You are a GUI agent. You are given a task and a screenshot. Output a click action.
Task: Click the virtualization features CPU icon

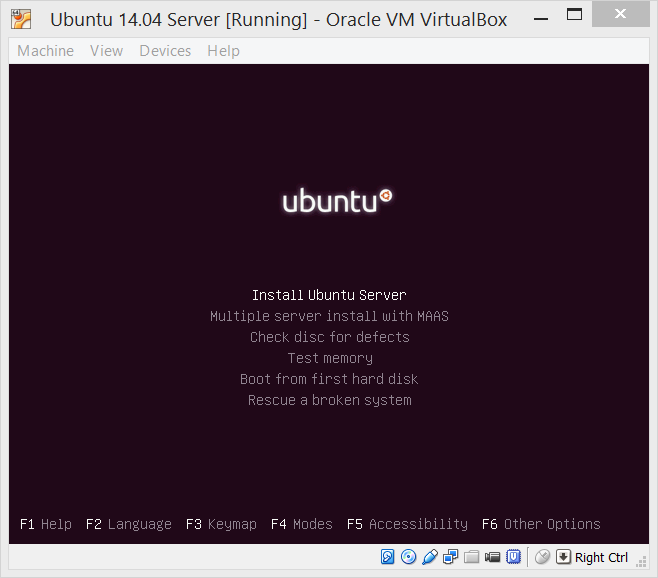(513, 557)
